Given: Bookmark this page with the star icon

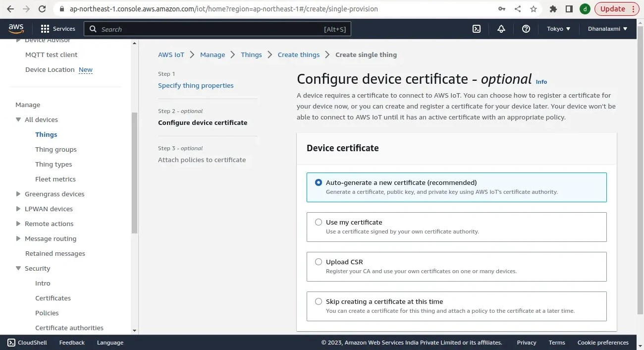Looking at the screenshot, I should pos(534,9).
